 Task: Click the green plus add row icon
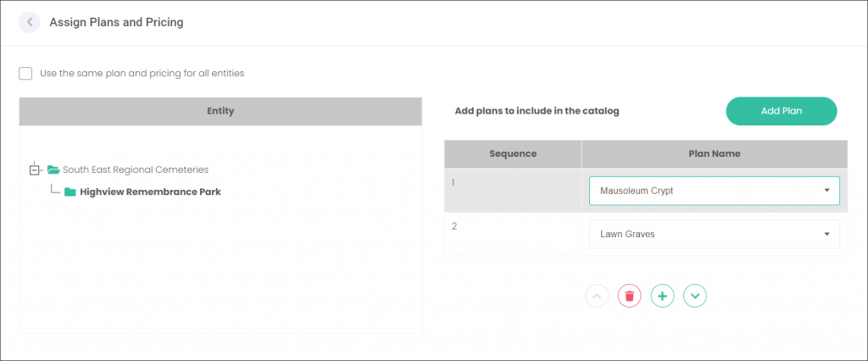point(663,297)
